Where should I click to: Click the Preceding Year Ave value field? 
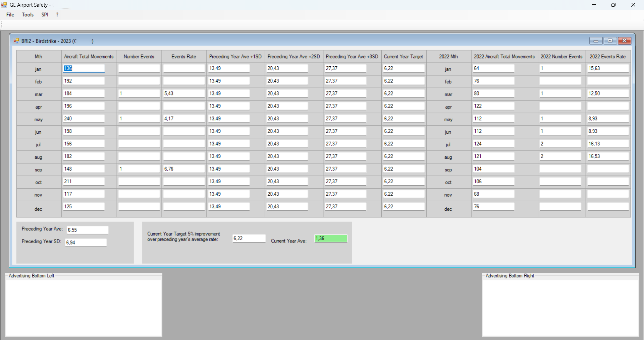tap(87, 230)
